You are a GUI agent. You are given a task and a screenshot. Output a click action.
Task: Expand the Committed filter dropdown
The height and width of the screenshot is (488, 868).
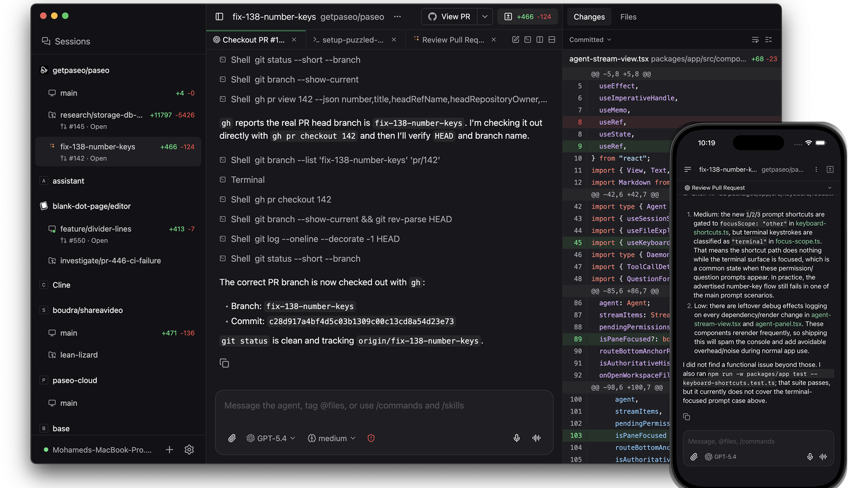click(x=590, y=40)
